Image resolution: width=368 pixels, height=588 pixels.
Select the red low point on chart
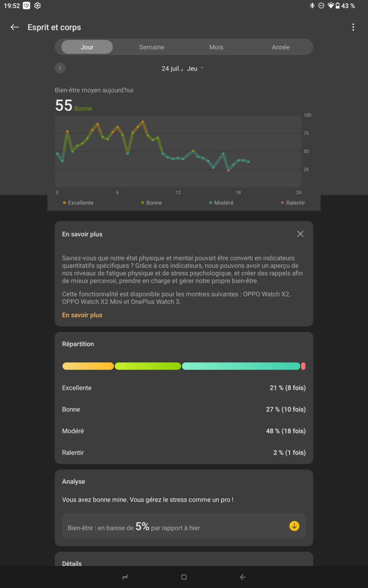click(229, 170)
